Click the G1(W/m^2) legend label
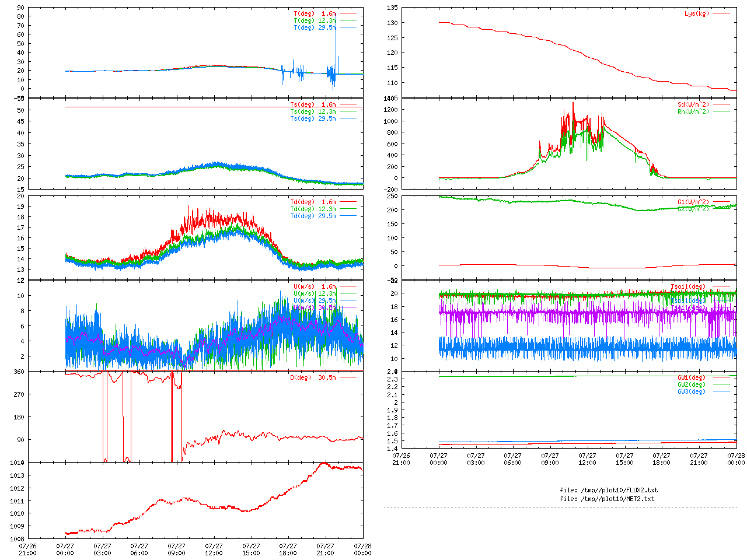The width and height of the screenshot is (747, 560). click(x=693, y=202)
